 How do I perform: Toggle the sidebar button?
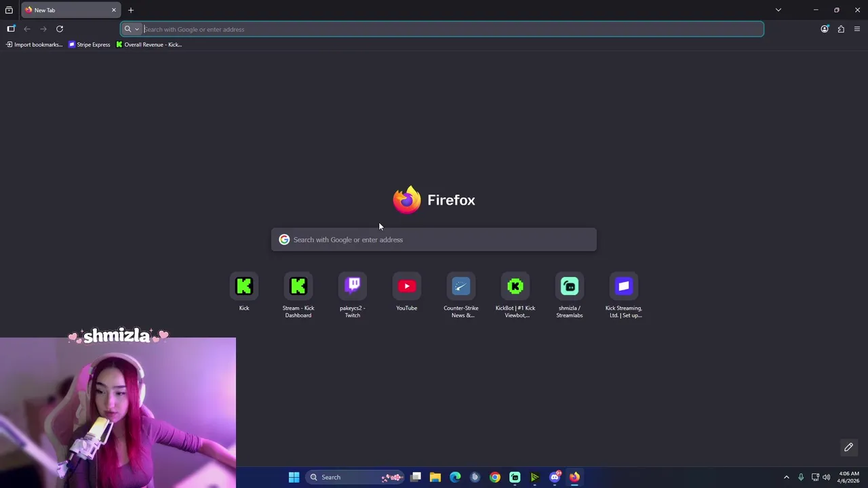[x=11, y=29]
